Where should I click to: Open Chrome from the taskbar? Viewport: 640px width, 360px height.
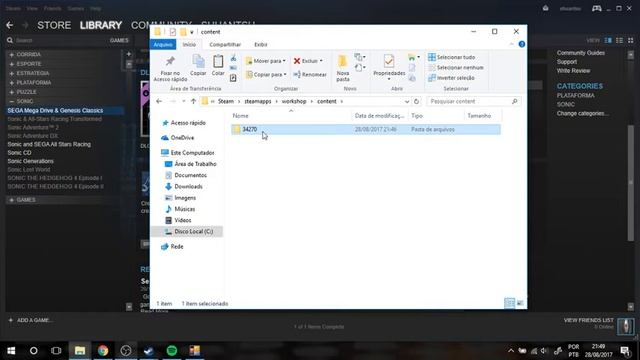click(103, 351)
